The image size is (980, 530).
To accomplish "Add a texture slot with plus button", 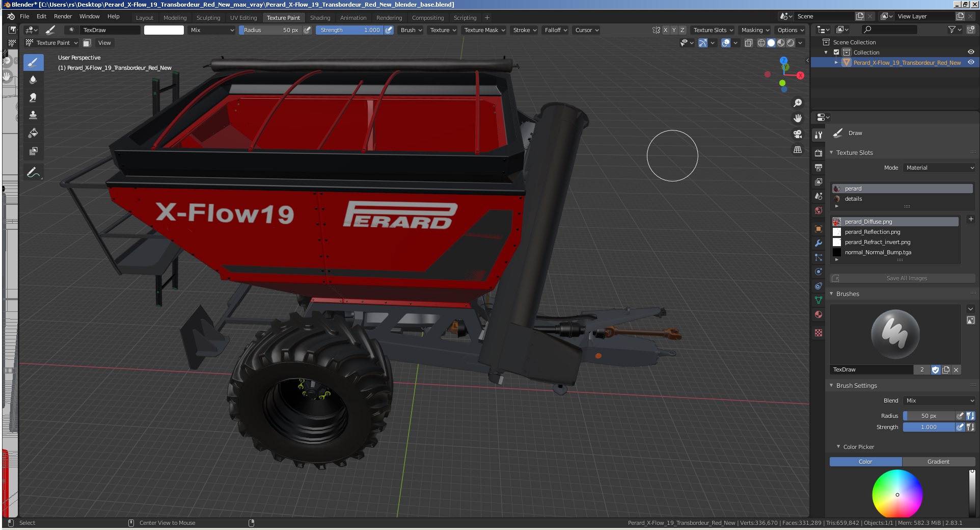I will click(971, 219).
